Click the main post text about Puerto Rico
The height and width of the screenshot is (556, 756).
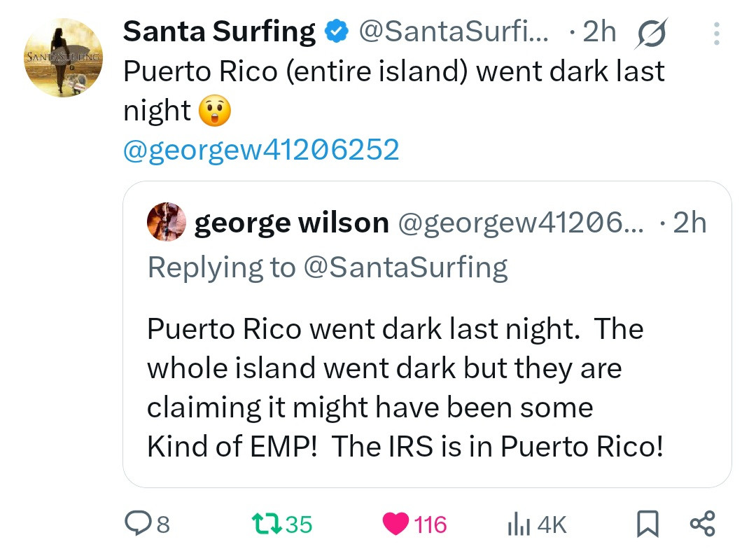[x=393, y=72]
